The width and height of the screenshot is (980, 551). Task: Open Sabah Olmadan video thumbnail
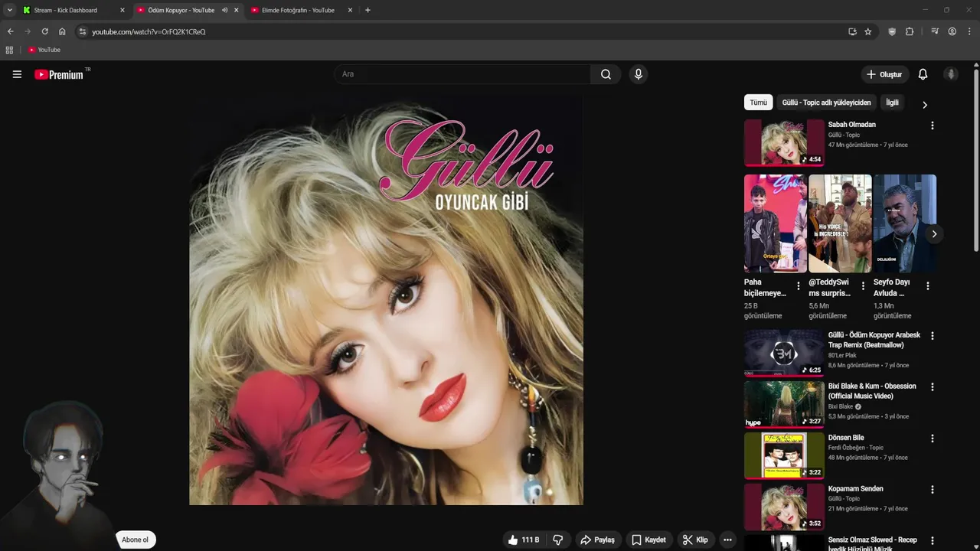tap(784, 142)
